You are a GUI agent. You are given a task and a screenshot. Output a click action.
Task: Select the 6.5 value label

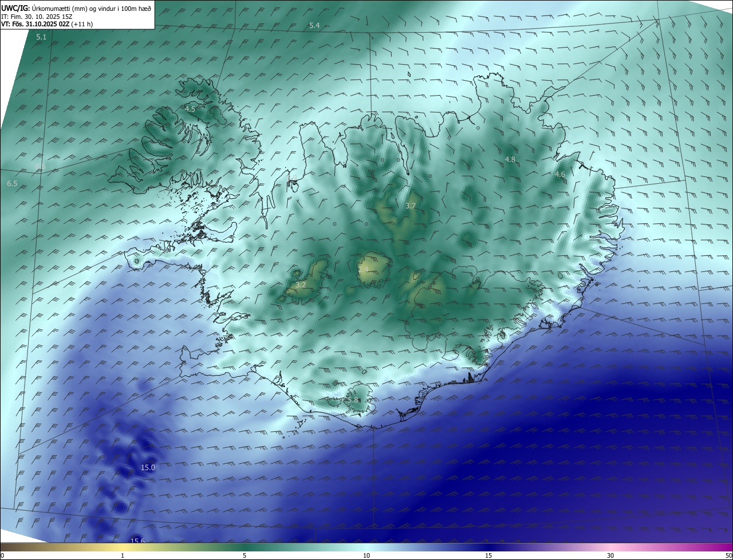click(x=12, y=183)
